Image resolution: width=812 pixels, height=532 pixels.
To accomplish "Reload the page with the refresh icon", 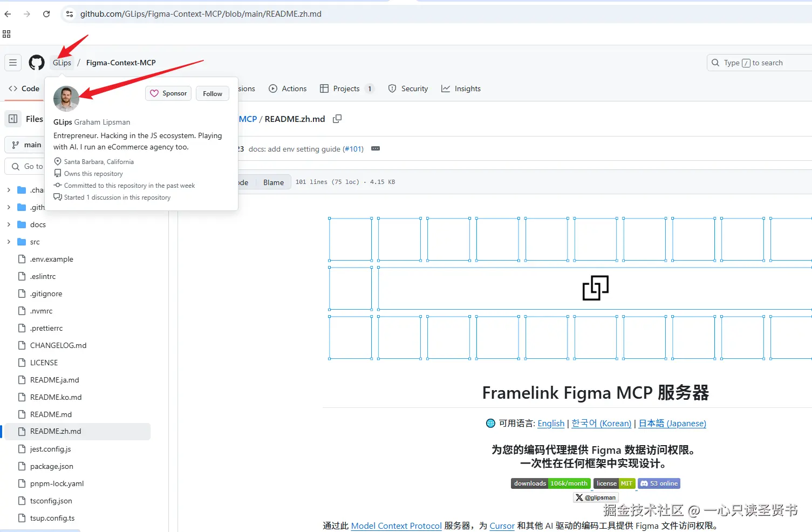I will point(46,14).
